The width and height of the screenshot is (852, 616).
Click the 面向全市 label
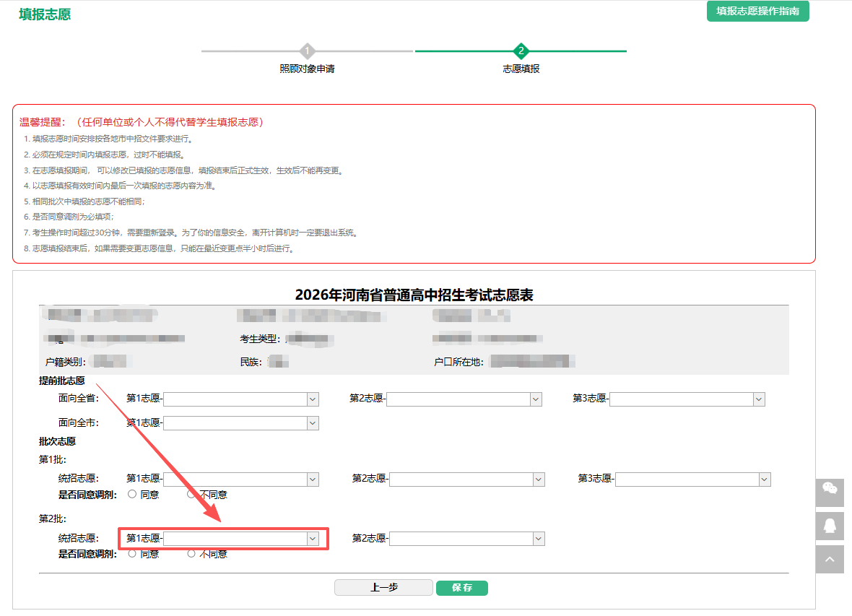[79, 422]
